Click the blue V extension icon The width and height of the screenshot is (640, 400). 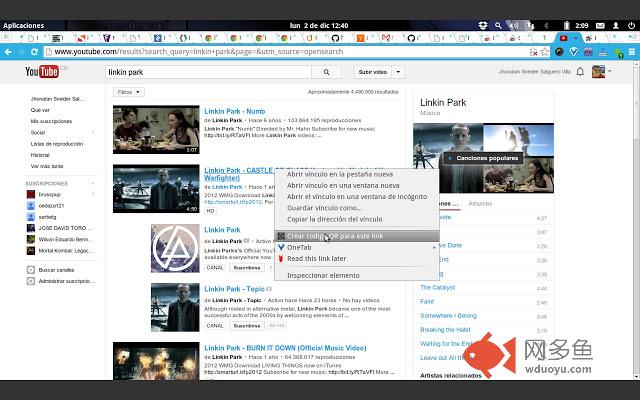[x=573, y=52]
